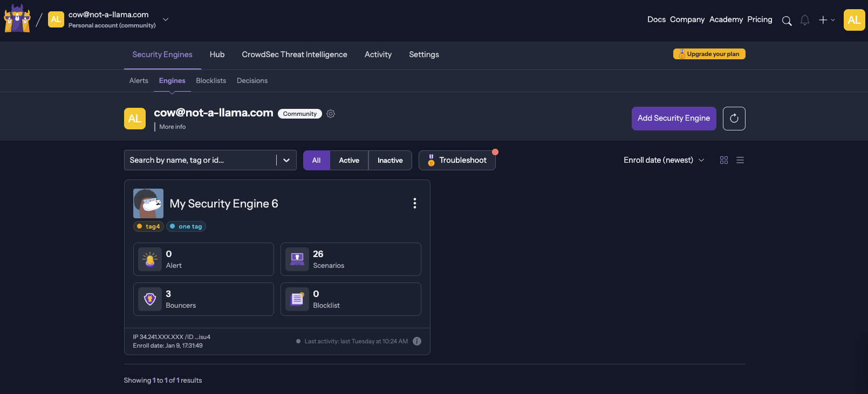This screenshot has width=868, height=394.
Task: Click the organization settings gear icon
Action: point(331,114)
